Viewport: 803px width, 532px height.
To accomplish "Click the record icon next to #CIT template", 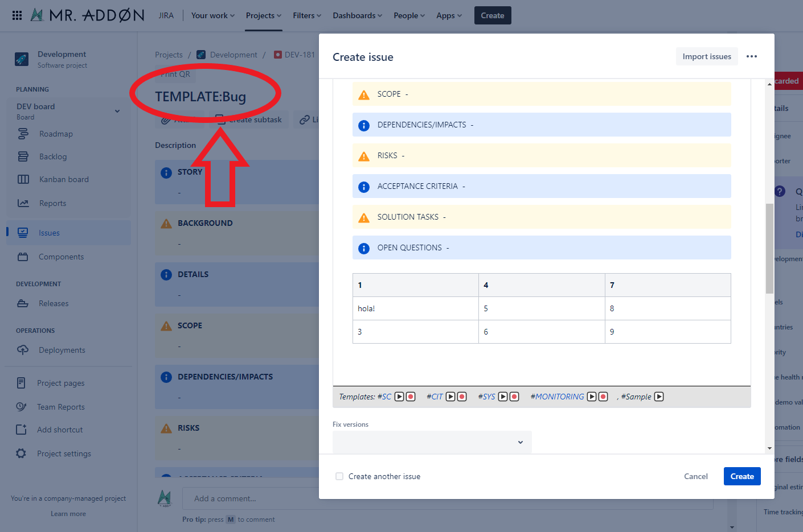I will coord(462,397).
